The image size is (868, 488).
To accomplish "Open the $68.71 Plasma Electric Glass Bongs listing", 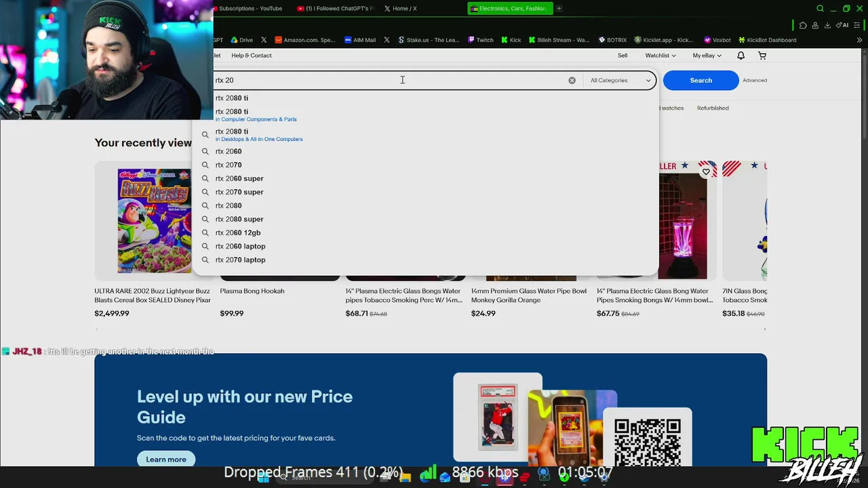I will (x=404, y=296).
